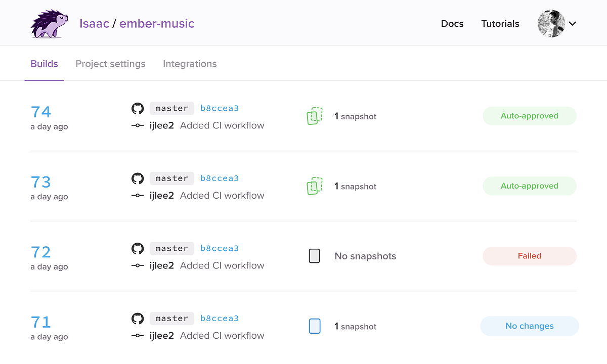Click "1 snapshot" text in build 73

pyautogui.click(x=356, y=187)
